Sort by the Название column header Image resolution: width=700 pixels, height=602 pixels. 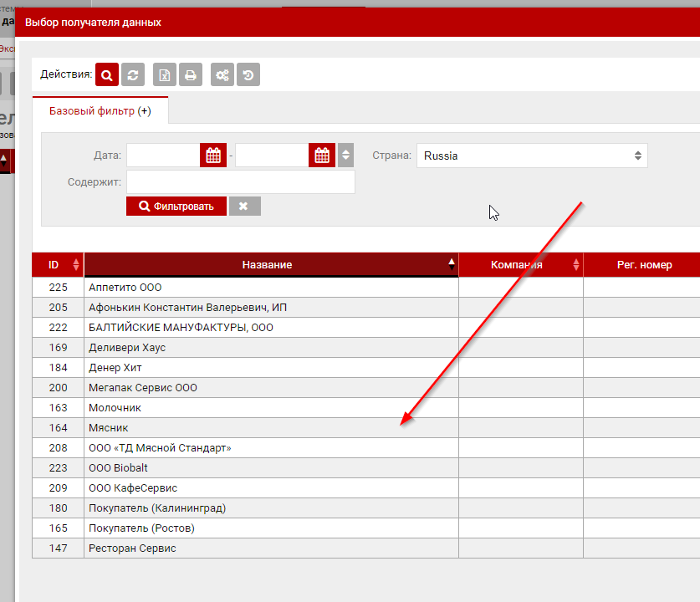point(268,265)
